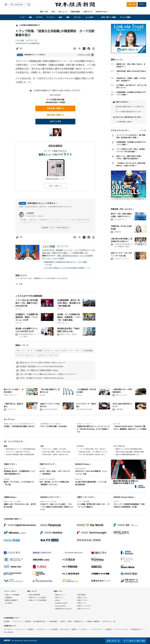The width and height of the screenshot is (150, 644).
Task: Click the orange お申し込み button
Action: tap(132, 4)
